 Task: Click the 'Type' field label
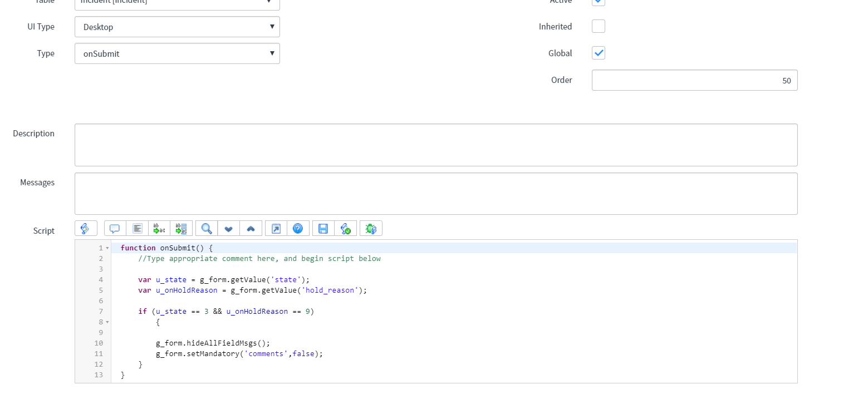click(46, 53)
